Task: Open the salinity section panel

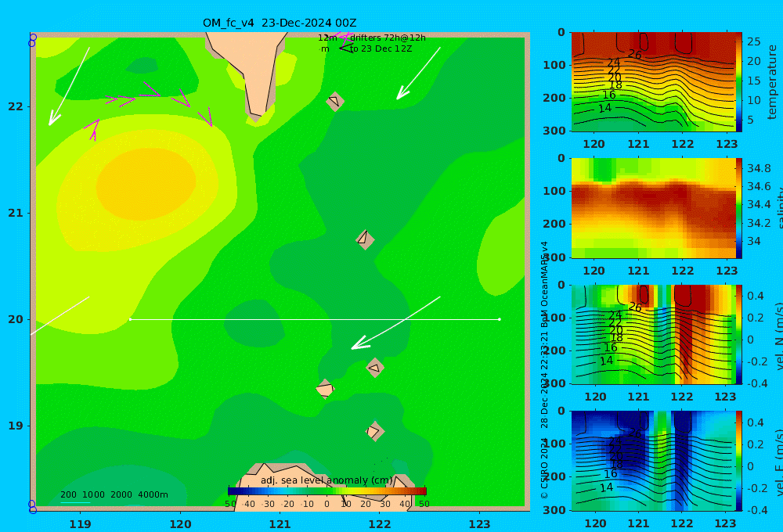Action: pyautogui.click(x=653, y=208)
